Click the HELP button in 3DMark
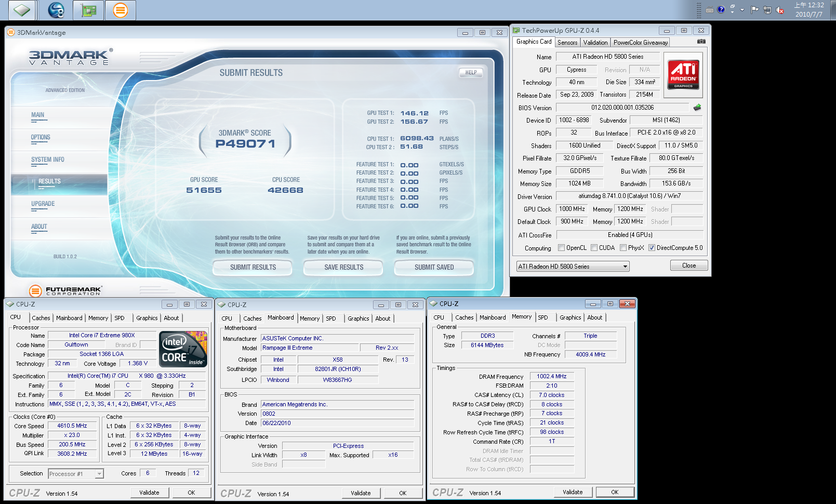836x504 pixels. 471,73
